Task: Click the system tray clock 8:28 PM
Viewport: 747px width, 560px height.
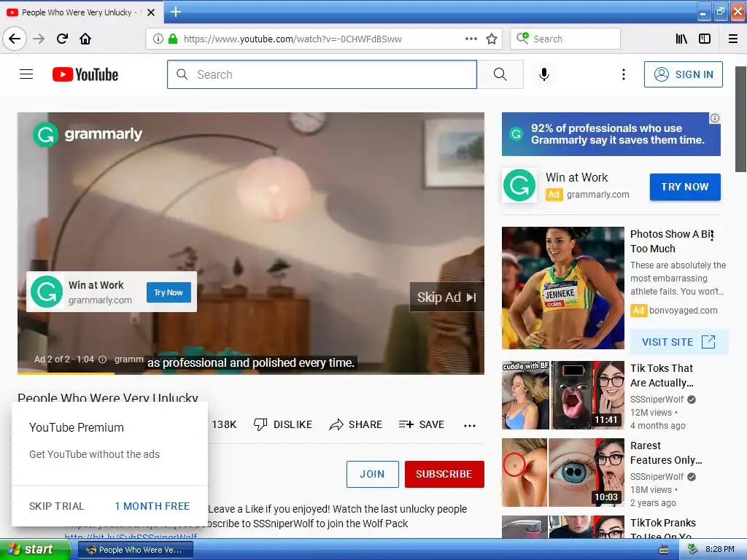Action: click(x=720, y=550)
